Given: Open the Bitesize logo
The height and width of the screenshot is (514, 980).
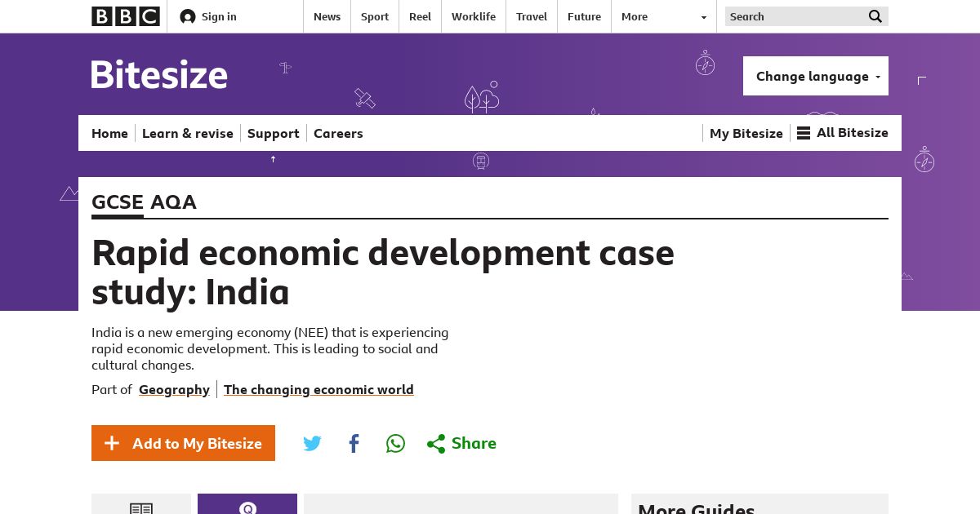Looking at the screenshot, I should click(159, 75).
